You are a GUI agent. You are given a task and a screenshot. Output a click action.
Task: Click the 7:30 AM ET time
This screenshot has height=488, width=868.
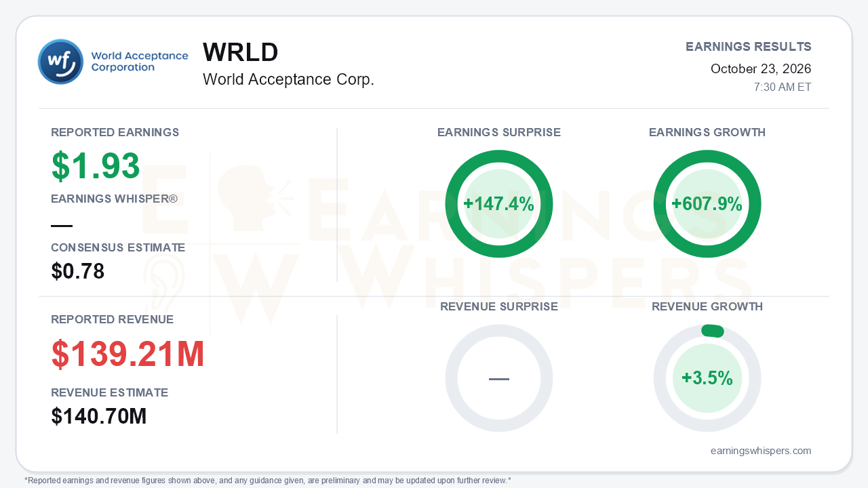click(x=783, y=87)
